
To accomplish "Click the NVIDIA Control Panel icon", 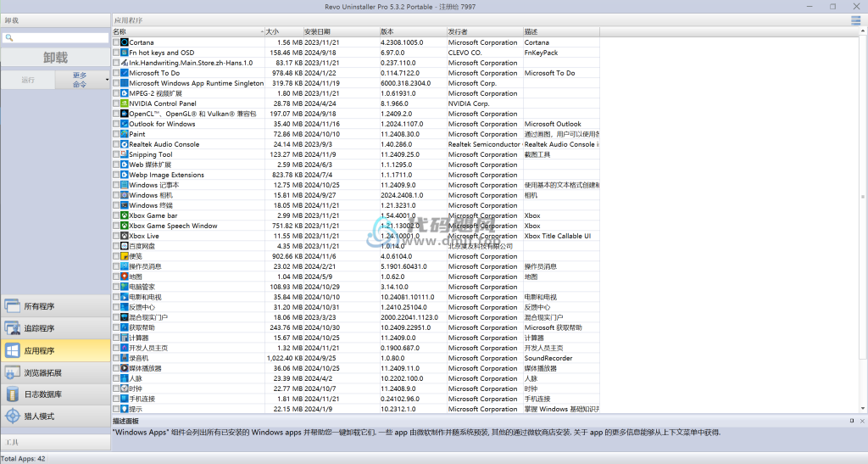I will tap(125, 103).
